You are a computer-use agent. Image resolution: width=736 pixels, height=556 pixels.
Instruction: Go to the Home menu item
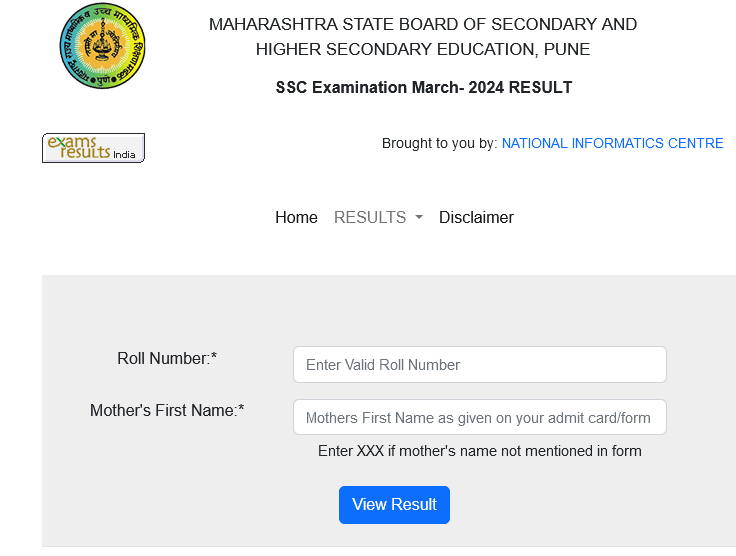click(296, 217)
